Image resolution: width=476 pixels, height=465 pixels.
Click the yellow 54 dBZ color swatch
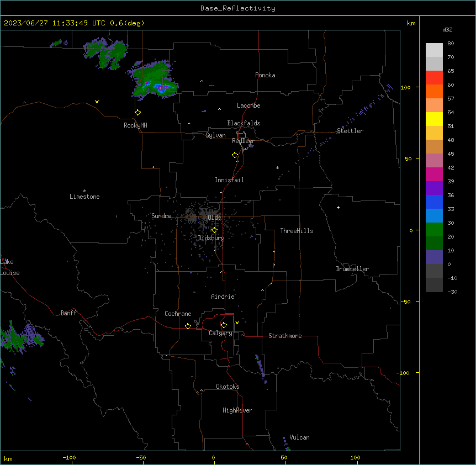[x=434, y=119]
